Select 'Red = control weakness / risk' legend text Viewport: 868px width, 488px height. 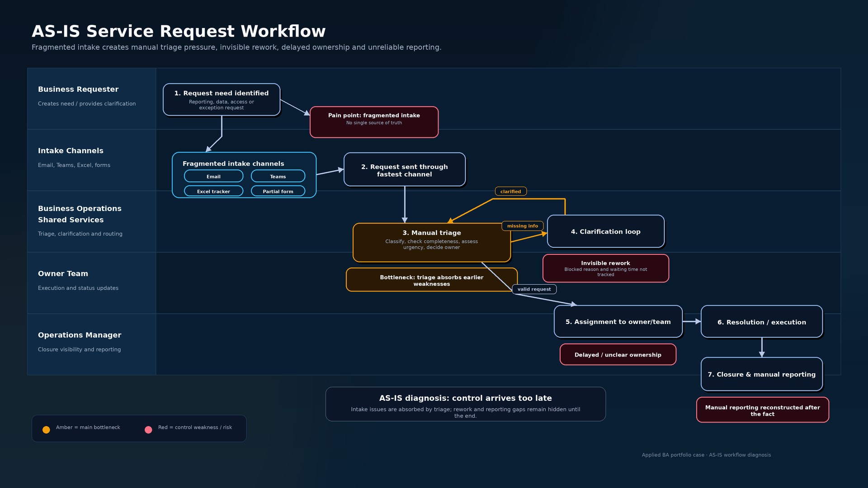tap(195, 427)
